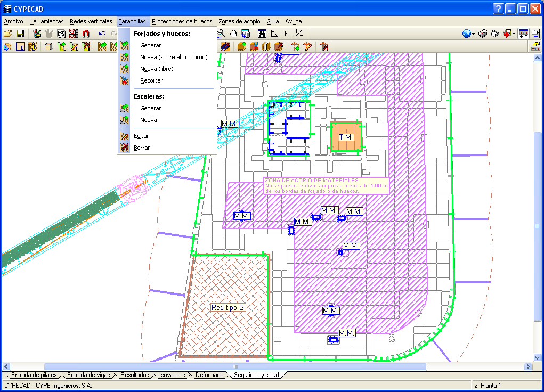Open the binoculars search tool

(x=262, y=34)
